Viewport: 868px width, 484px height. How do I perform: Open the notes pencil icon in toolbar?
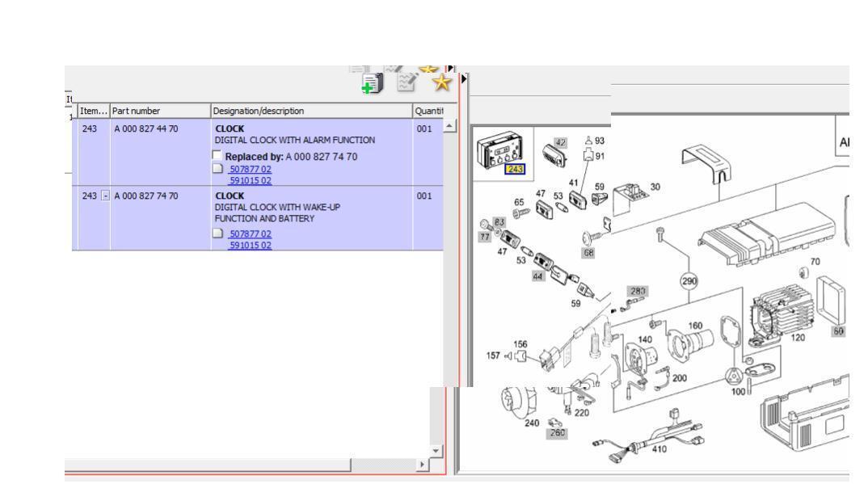coord(407,82)
